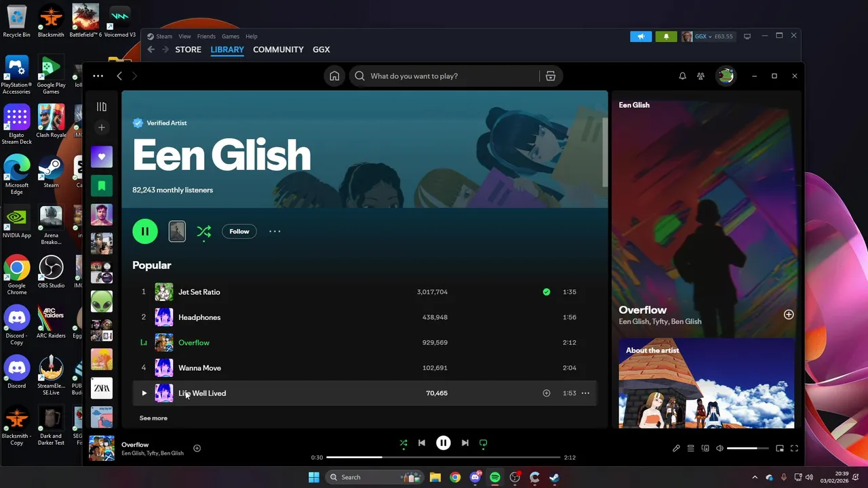Image resolution: width=868 pixels, height=488 pixels.
Task: Open Steam Big Picture display icon
Action: coord(747,37)
